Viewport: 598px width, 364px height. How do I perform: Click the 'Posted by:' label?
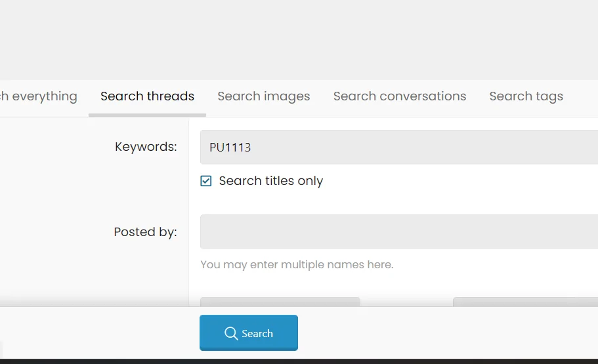[145, 232]
